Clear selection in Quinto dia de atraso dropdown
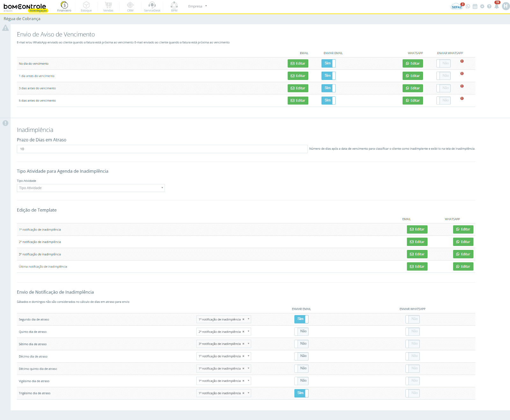This screenshot has height=420, width=510. coord(243,331)
